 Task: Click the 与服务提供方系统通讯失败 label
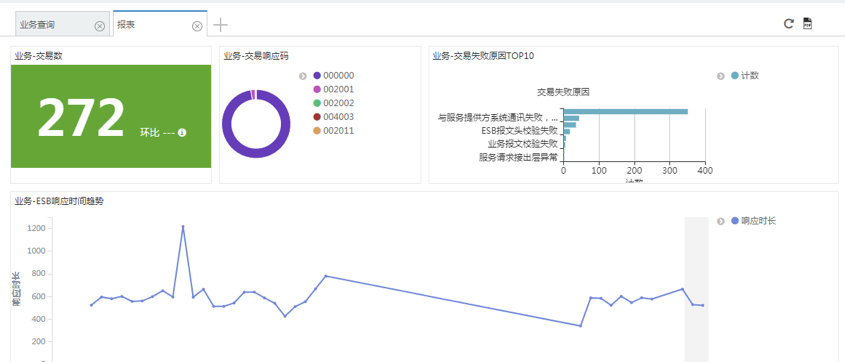(x=498, y=117)
